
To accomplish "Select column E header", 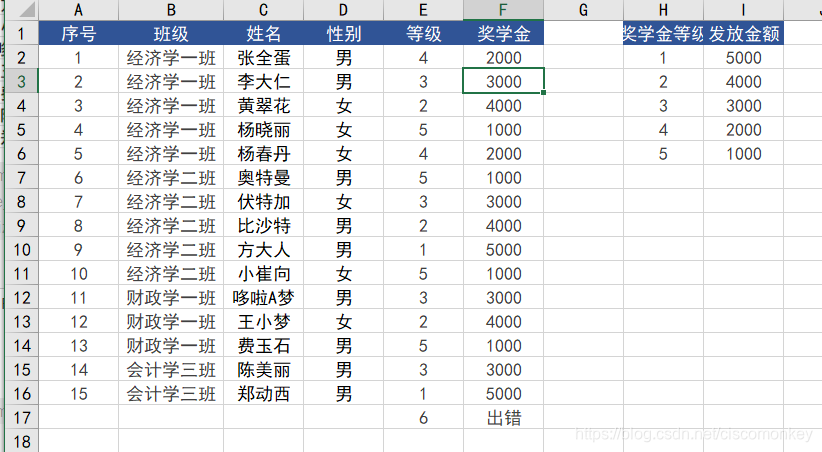I will 424,10.
